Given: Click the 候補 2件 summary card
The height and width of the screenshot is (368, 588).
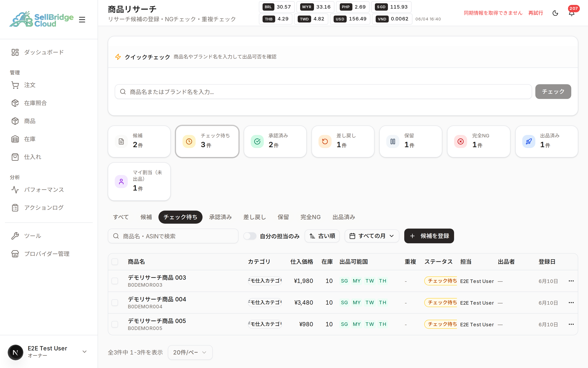Looking at the screenshot, I should coord(139,141).
